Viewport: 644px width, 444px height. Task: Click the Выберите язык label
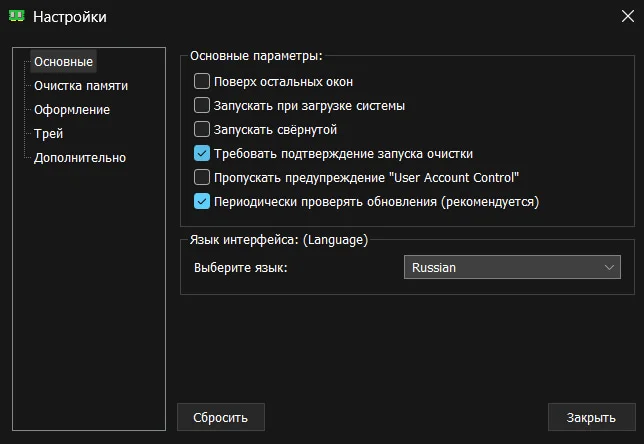click(x=238, y=268)
